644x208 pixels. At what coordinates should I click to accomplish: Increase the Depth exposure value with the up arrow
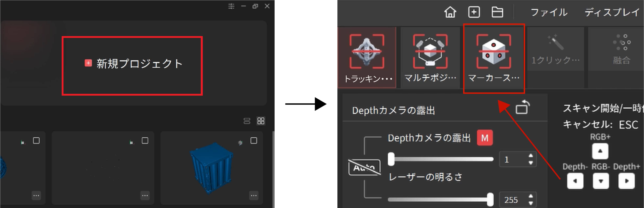click(x=531, y=156)
